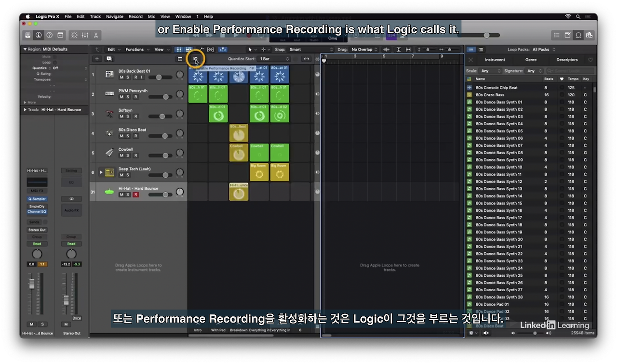Screen dimensions: 617x364
Task: Click the Q-Sampler instrument slot
Action: click(37, 198)
